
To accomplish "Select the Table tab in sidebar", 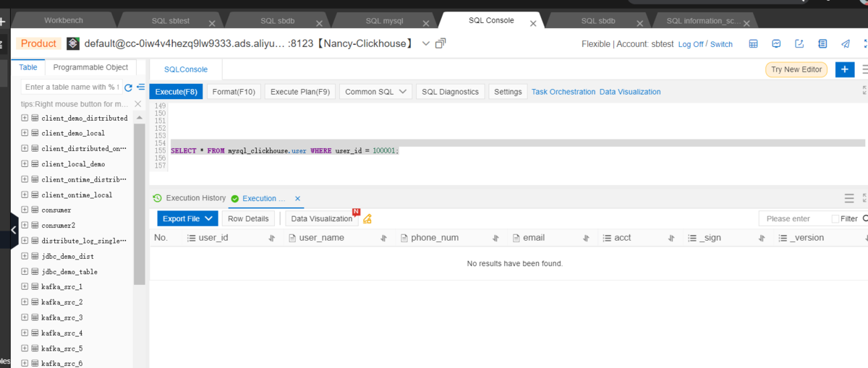I will tap(28, 67).
